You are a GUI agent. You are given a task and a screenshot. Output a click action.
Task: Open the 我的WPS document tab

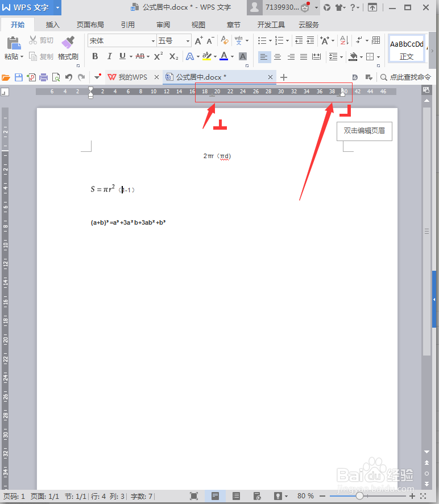(132, 77)
